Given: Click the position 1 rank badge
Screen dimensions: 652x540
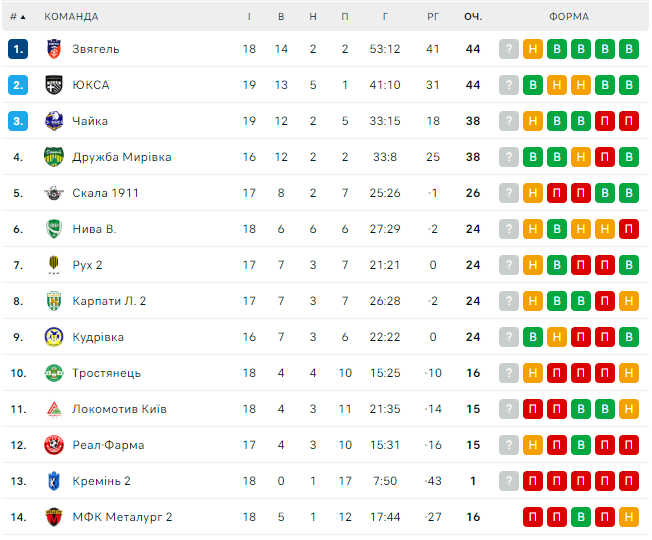Looking at the screenshot, I should [x=18, y=49].
